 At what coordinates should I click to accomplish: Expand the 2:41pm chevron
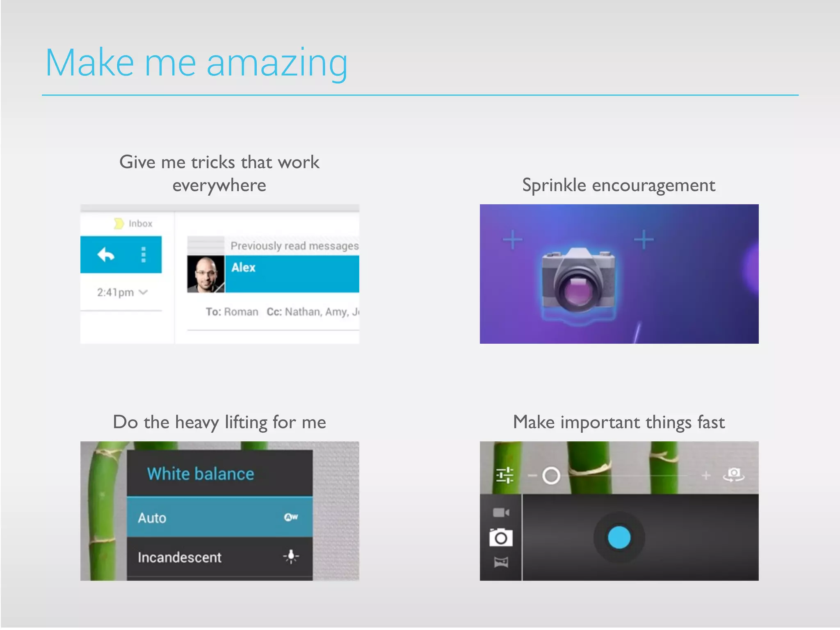click(143, 292)
